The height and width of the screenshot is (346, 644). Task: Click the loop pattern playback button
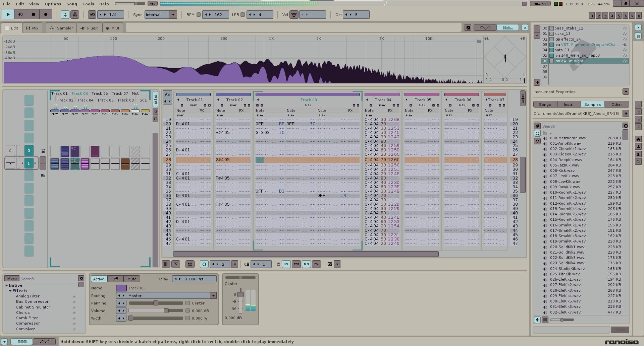pos(20,14)
